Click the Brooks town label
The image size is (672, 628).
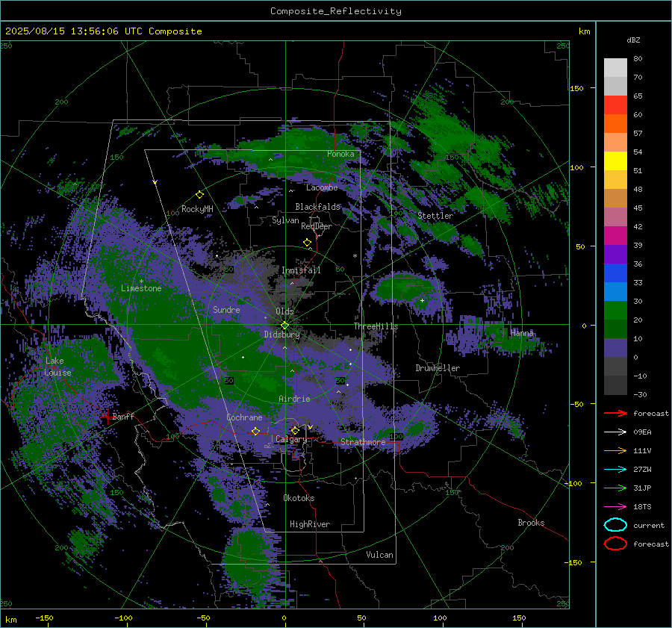point(531,523)
